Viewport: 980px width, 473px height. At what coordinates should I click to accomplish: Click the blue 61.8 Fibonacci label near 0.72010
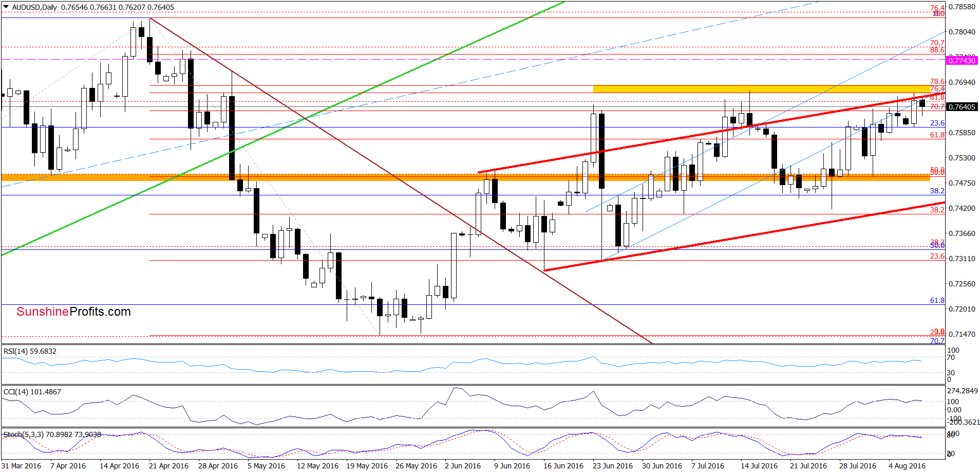(x=937, y=300)
